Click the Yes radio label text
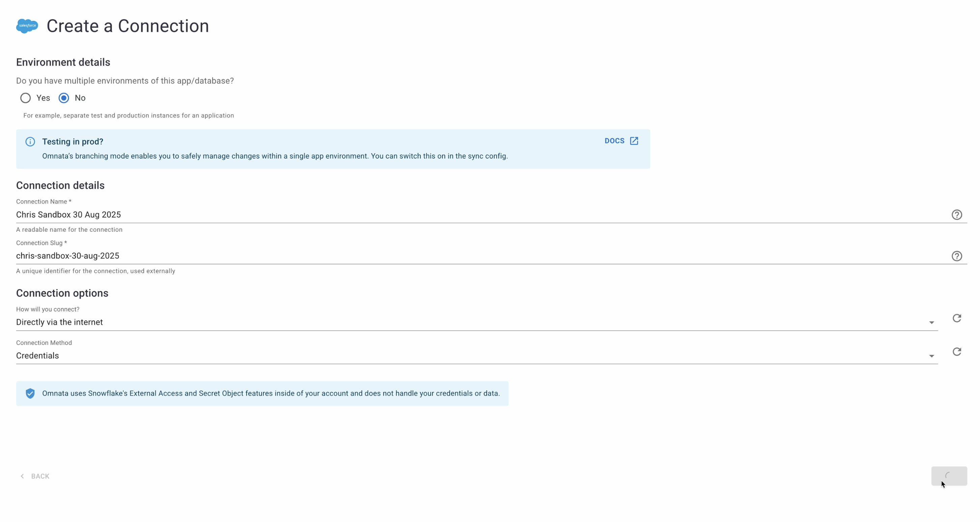 click(x=43, y=98)
